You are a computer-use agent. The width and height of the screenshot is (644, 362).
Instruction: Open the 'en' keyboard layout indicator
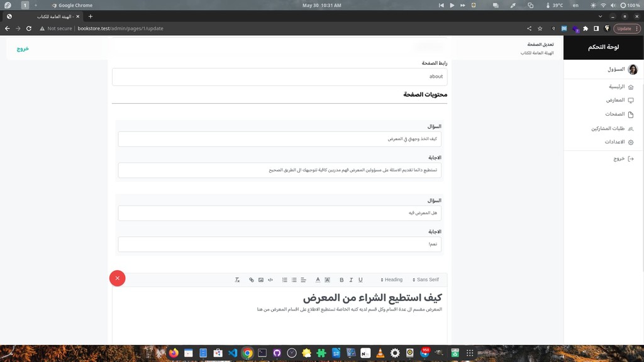[576, 5]
